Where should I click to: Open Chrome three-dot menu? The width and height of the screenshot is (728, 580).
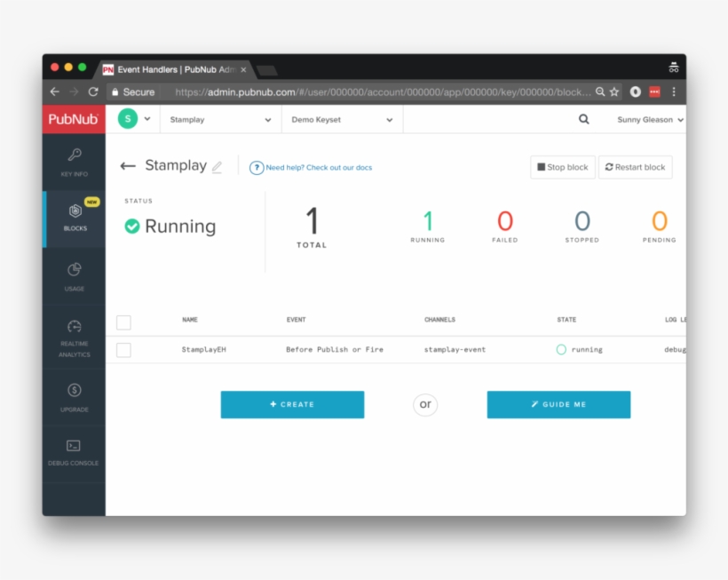(674, 92)
